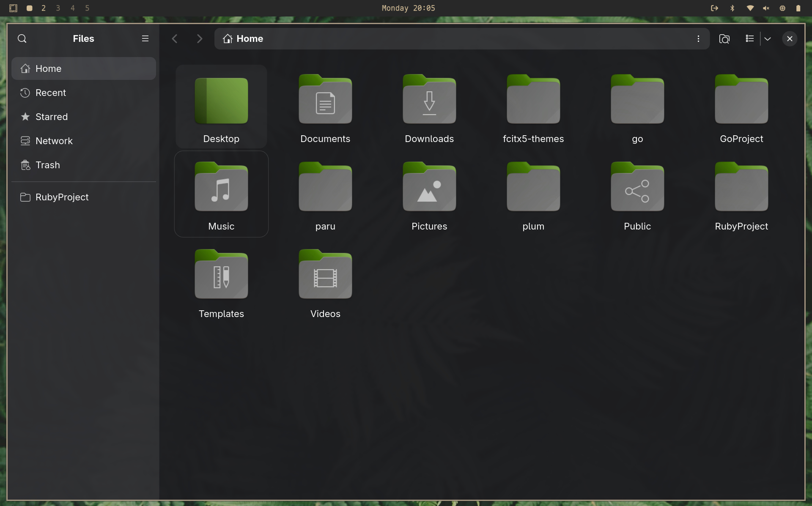The height and width of the screenshot is (506, 812).
Task: Open the Recent sidebar item
Action: click(51, 93)
